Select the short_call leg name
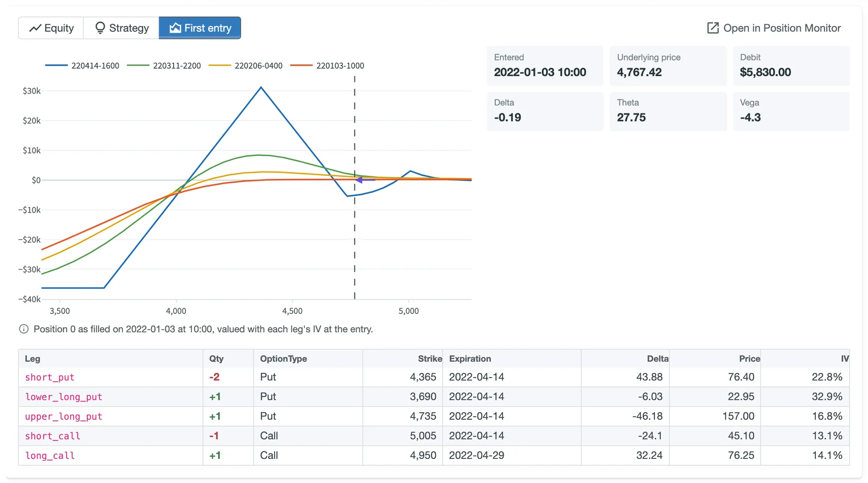 [x=53, y=436]
